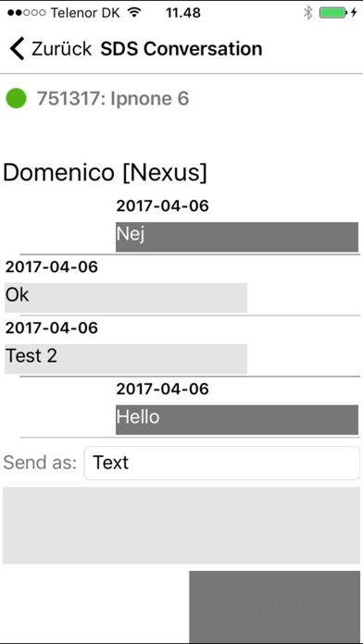Focus the empty message composition box
Image resolution: width=363 pixels, height=644 pixels.
click(x=181, y=526)
